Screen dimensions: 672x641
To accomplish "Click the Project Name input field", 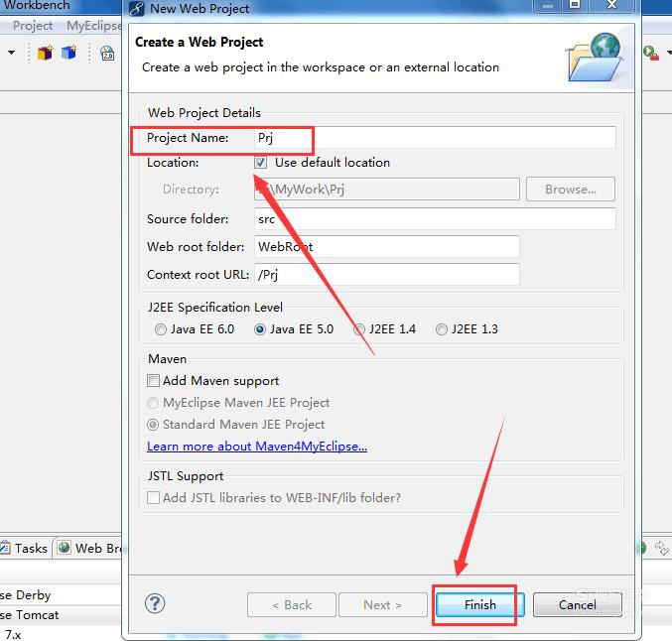I will coord(435,138).
